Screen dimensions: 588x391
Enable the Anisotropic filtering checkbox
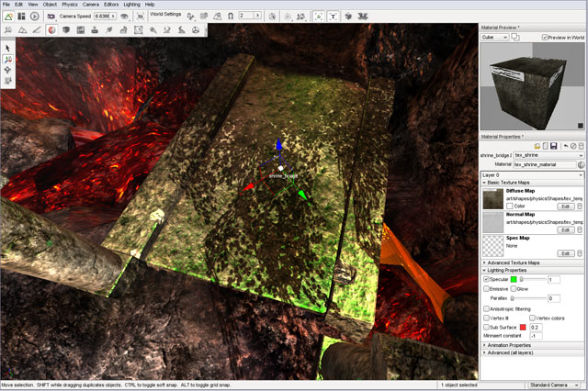click(486, 308)
